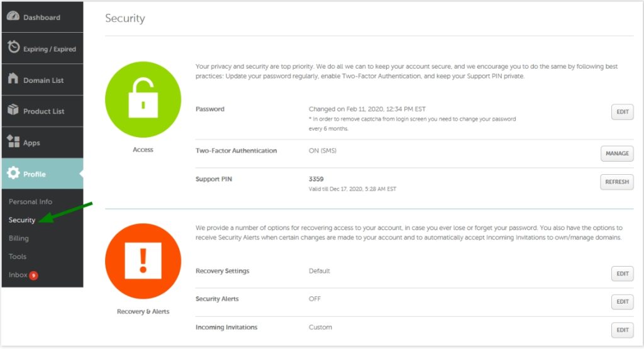Manage Two-Factor Authentication
644x349 pixels.
click(616, 153)
